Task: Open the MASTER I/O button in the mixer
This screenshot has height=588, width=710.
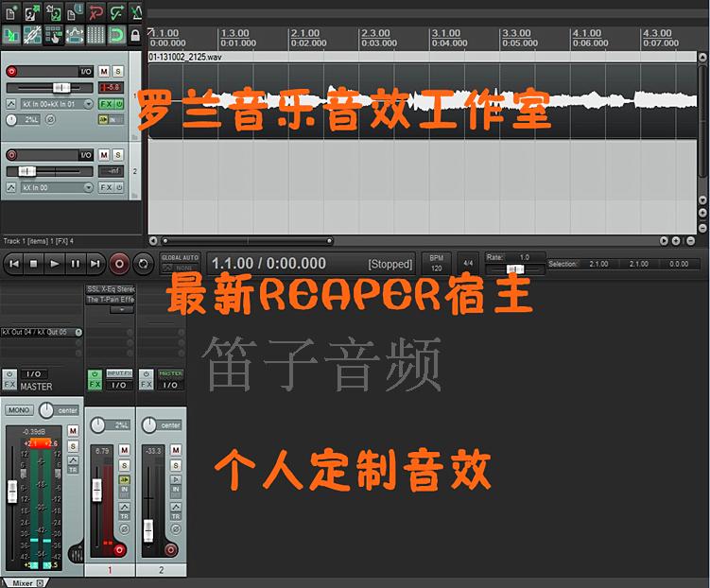Action: (x=33, y=374)
